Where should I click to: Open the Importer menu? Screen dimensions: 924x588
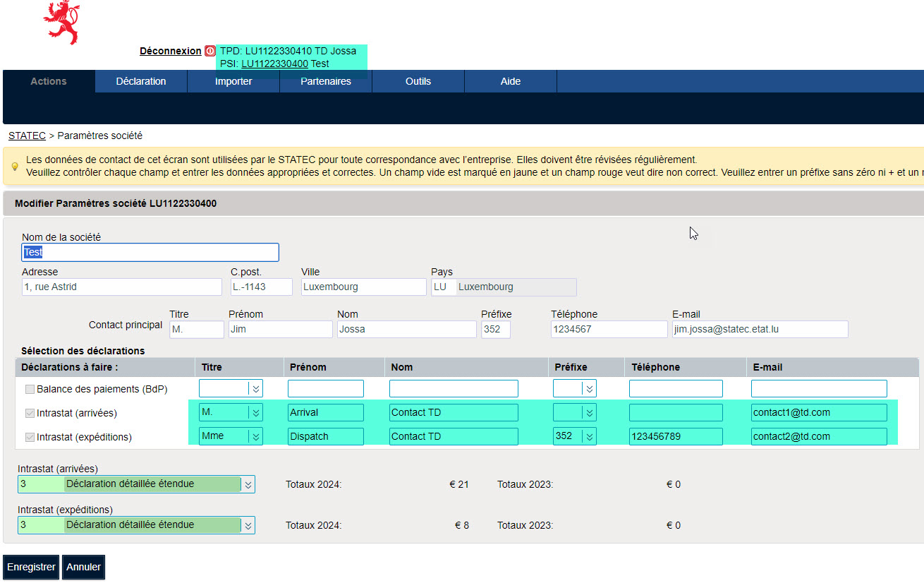[x=233, y=81]
